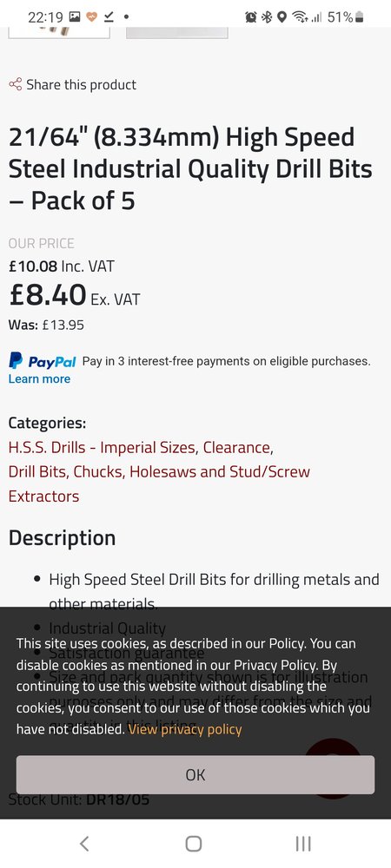Tap the Bluetooth status icon

coord(267,17)
